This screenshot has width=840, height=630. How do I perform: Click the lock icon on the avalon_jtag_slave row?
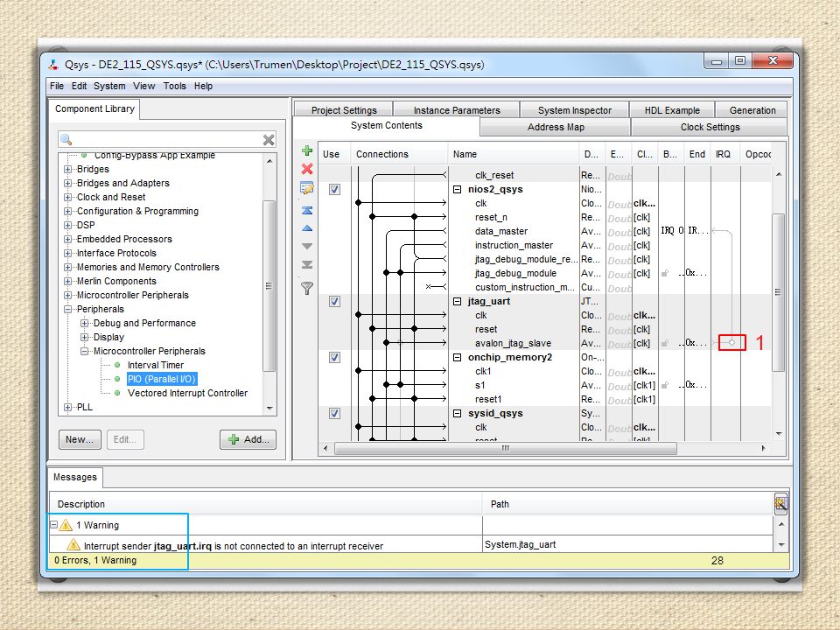pyautogui.click(x=665, y=343)
